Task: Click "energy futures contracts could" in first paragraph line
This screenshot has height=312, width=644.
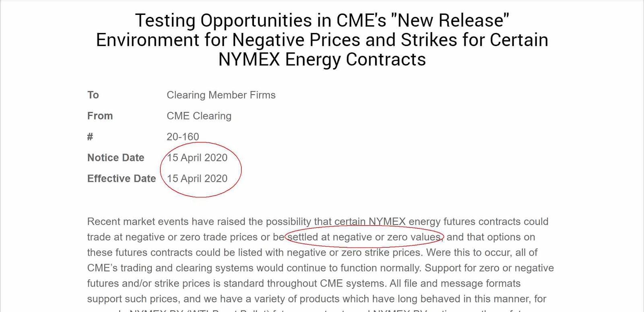Action: tap(478, 222)
